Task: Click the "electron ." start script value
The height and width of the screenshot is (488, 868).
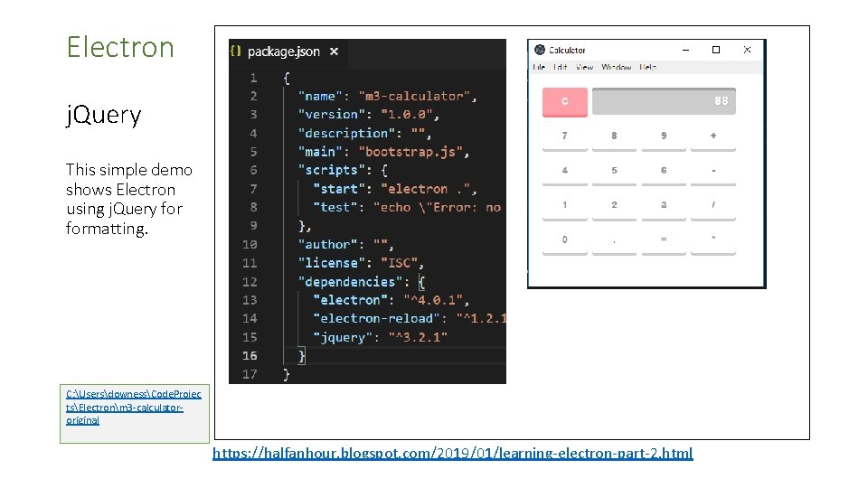Action: (425, 189)
